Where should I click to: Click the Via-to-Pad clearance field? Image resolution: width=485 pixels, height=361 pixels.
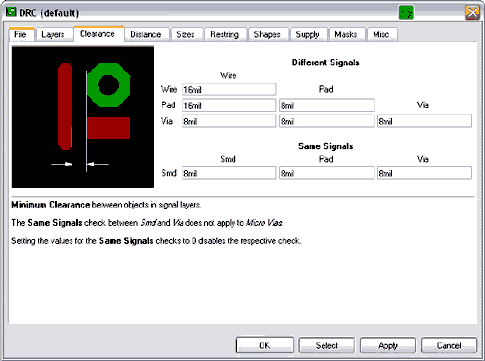(327, 121)
